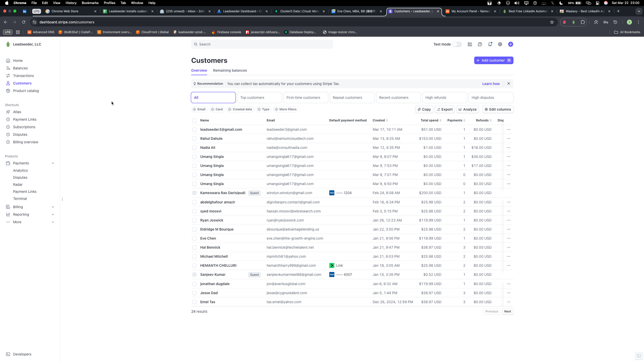Check the leadseeder3@gmail.com row checkbox

[x=194, y=129]
